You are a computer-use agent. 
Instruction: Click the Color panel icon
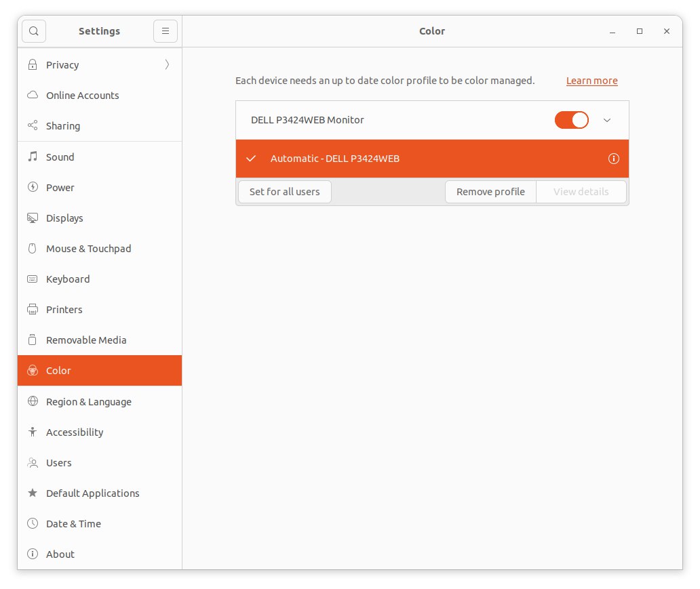pos(33,370)
